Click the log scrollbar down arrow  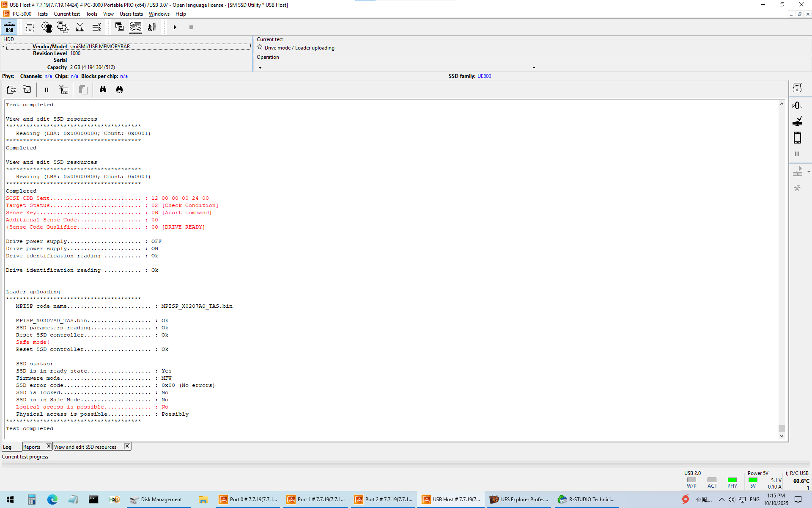(782, 436)
